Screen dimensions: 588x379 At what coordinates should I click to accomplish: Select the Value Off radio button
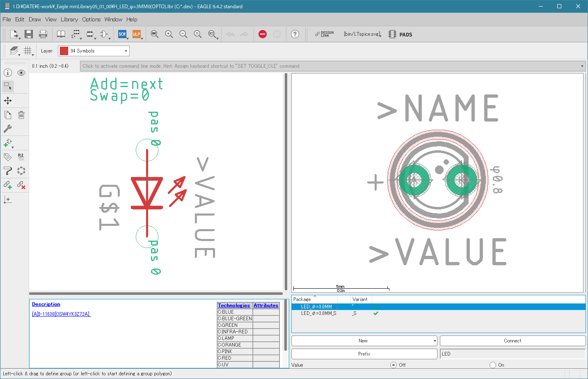tap(394, 365)
